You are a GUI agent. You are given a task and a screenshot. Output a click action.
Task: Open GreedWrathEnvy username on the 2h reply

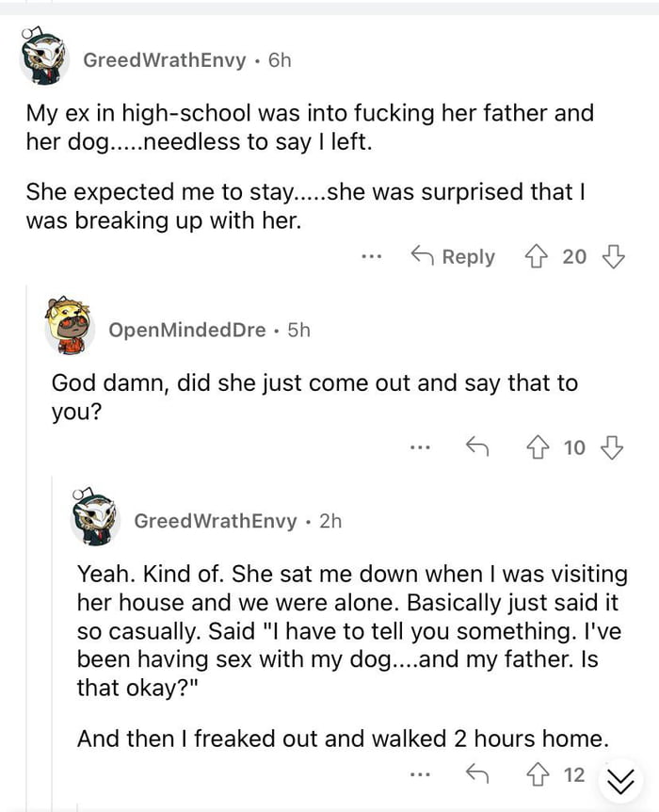tap(216, 521)
